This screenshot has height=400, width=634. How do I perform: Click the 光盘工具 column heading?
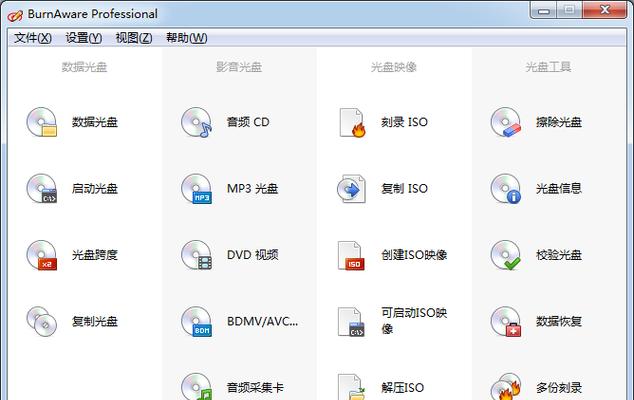pyautogui.click(x=548, y=67)
